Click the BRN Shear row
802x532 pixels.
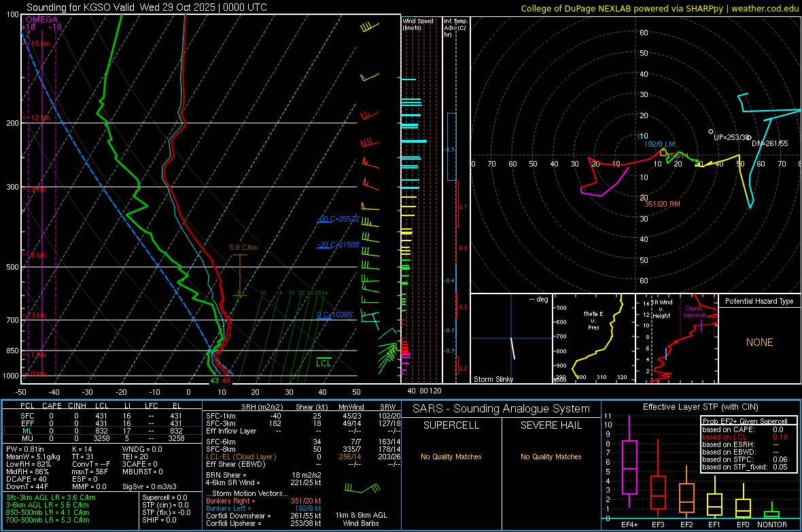[x=264, y=475]
